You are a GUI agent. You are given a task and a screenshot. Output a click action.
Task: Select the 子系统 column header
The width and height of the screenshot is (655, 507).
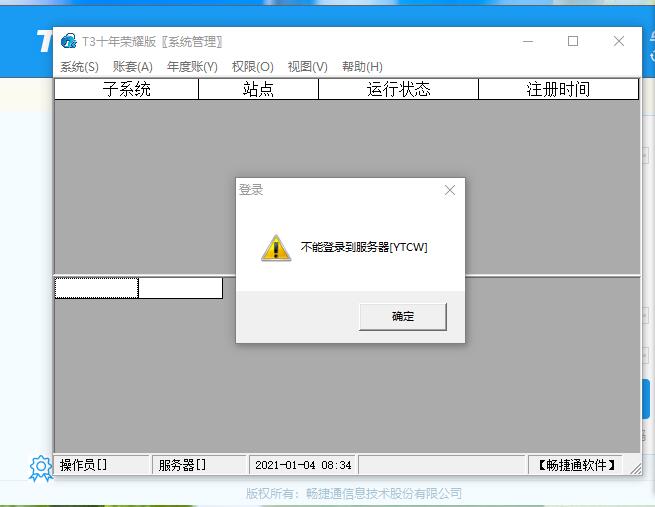[127, 89]
